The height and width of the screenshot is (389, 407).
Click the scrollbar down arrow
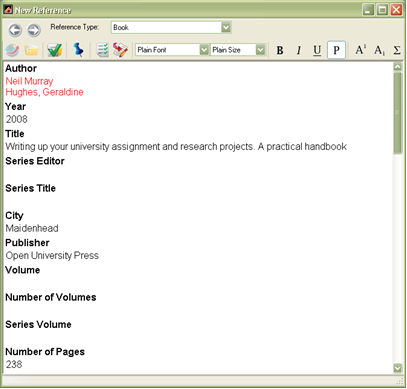coord(397,368)
